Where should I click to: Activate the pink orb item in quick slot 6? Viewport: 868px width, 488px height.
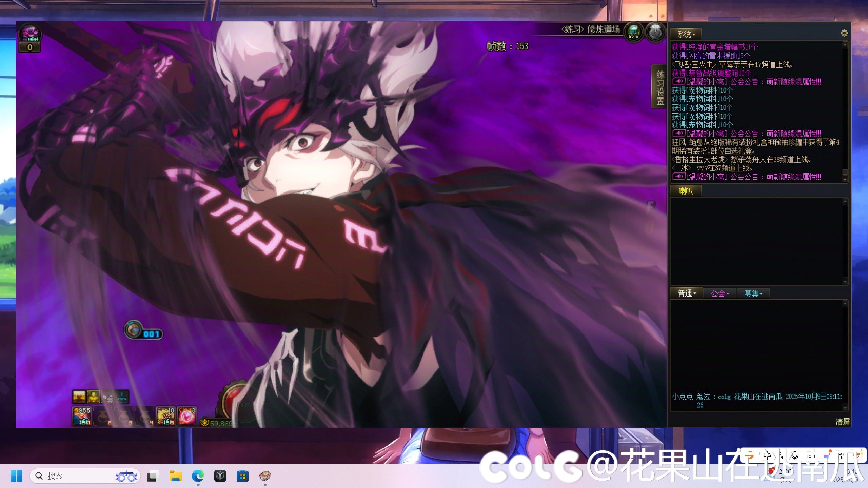tap(186, 416)
